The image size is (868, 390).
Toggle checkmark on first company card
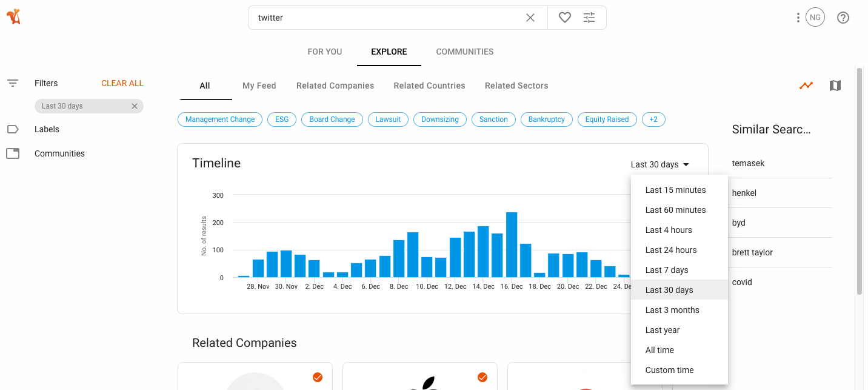coord(318,377)
